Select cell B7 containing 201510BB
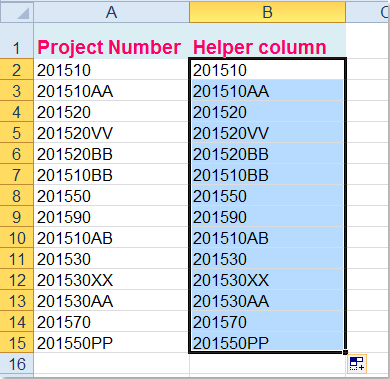 click(x=268, y=174)
